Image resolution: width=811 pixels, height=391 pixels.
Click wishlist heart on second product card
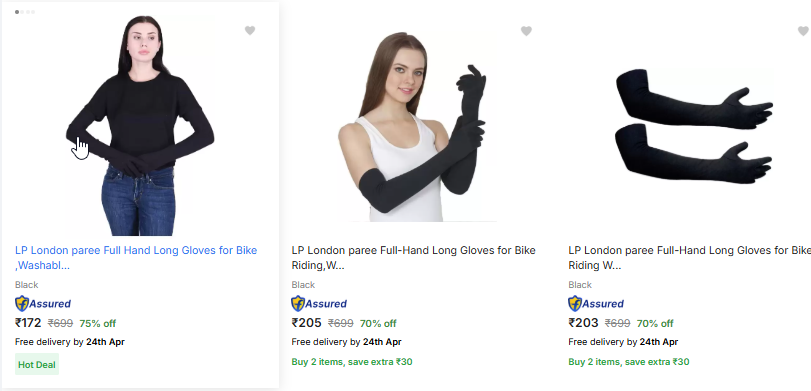point(526,32)
